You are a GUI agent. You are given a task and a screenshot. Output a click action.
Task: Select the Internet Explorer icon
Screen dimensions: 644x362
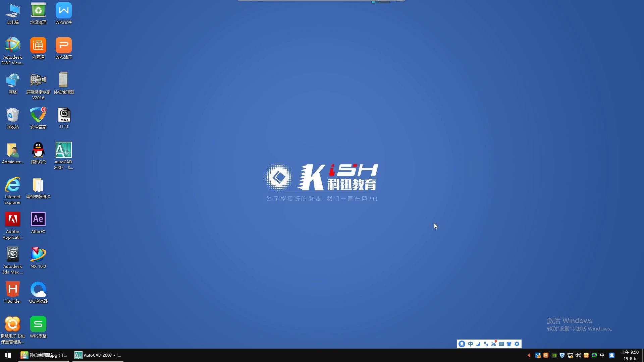13,191
